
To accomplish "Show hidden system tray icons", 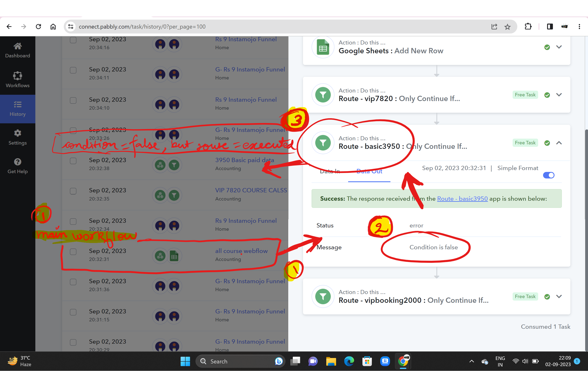I will coord(472,361).
